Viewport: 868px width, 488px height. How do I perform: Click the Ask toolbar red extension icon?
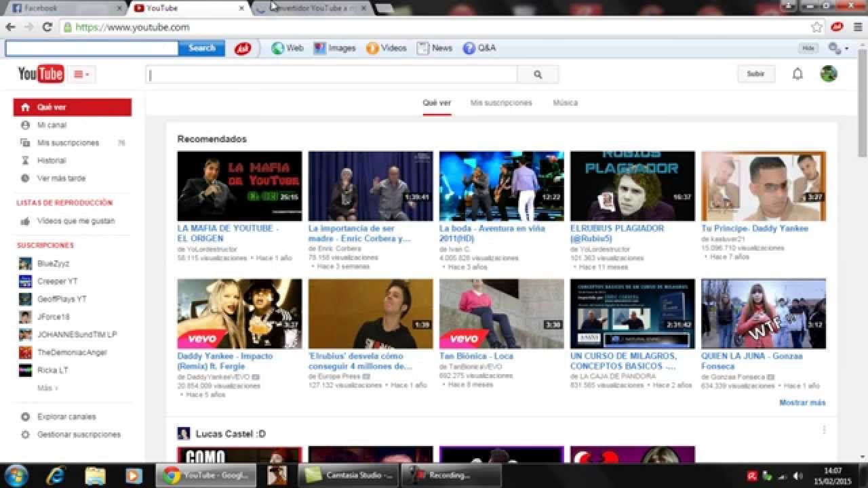click(837, 27)
